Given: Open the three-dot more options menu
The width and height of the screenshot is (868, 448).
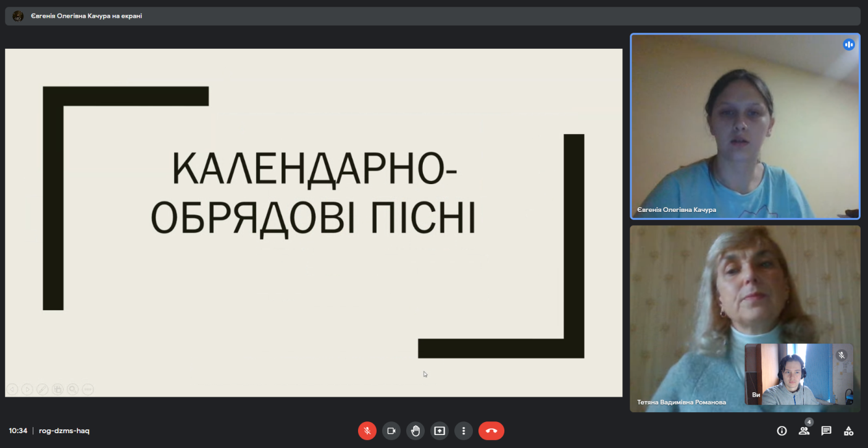Looking at the screenshot, I should 464,431.
